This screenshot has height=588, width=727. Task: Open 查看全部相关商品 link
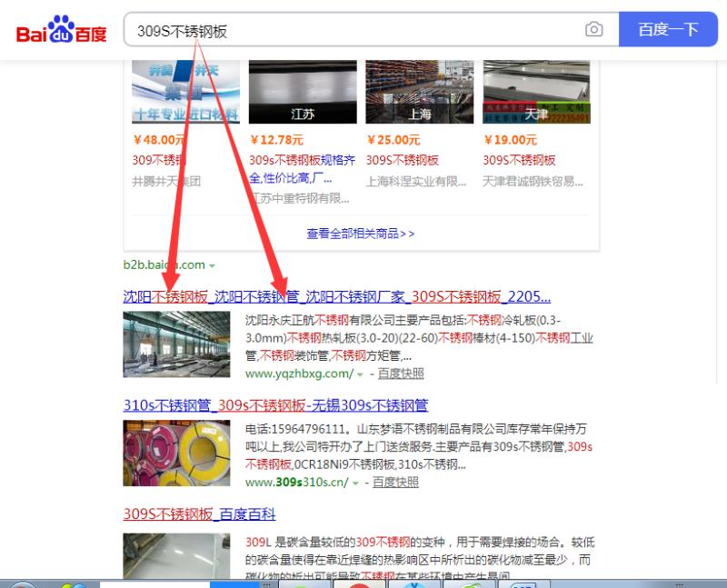click(x=360, y=234)
